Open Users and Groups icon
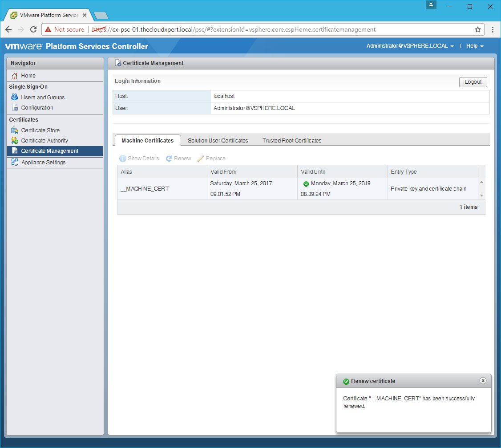501x448 pixels. click(15, 97)
